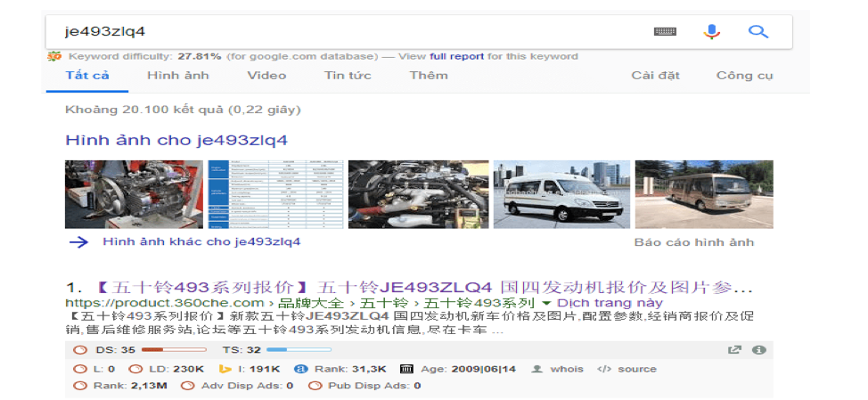Click the circle icon beside DS: 35
The width and height of the screenshot is (868, 400).
coord(80,349)
